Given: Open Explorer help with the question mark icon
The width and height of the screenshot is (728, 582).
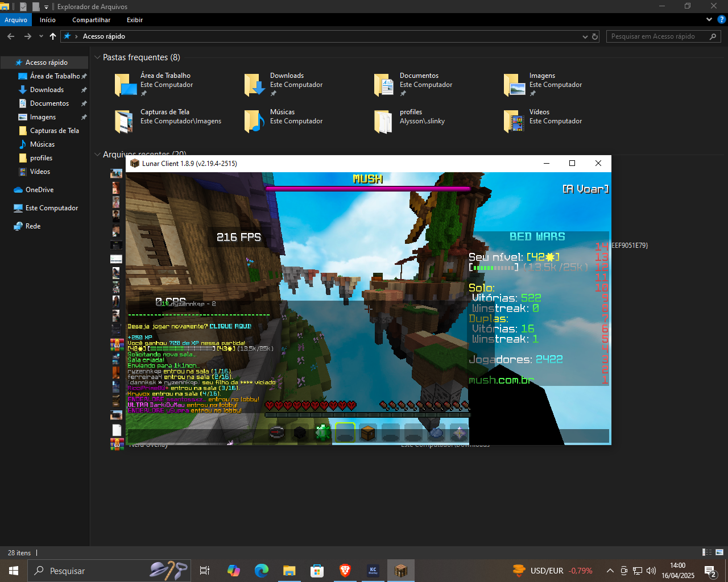Looking at the screenshot, I should 722,19.
